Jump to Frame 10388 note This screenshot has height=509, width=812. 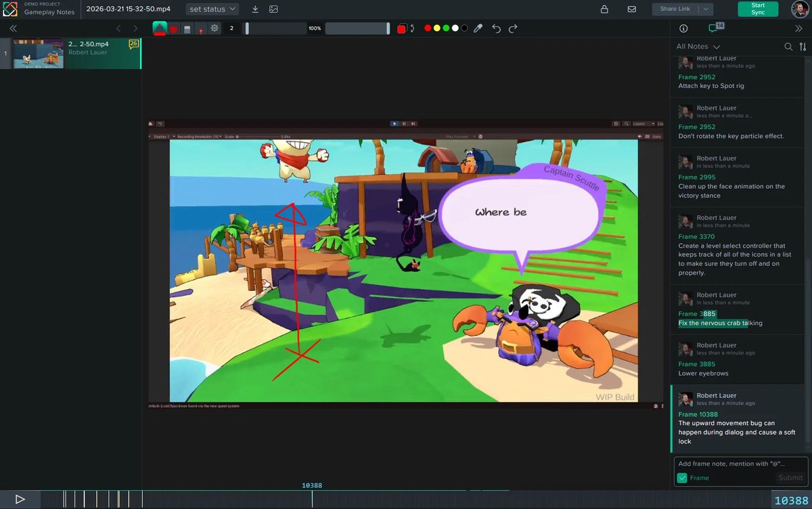pyautogui.click(x=698, y=414)
